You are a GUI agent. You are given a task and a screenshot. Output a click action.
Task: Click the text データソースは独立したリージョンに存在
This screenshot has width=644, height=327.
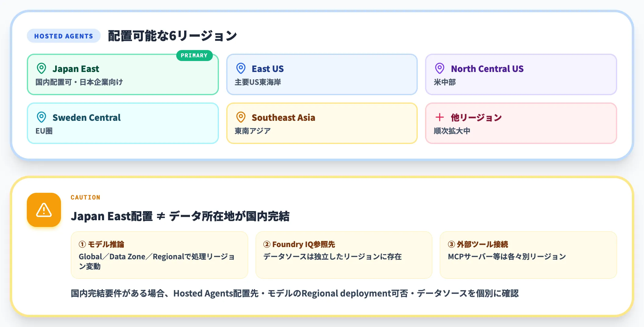pyautogui.click(x=332, y=257)
